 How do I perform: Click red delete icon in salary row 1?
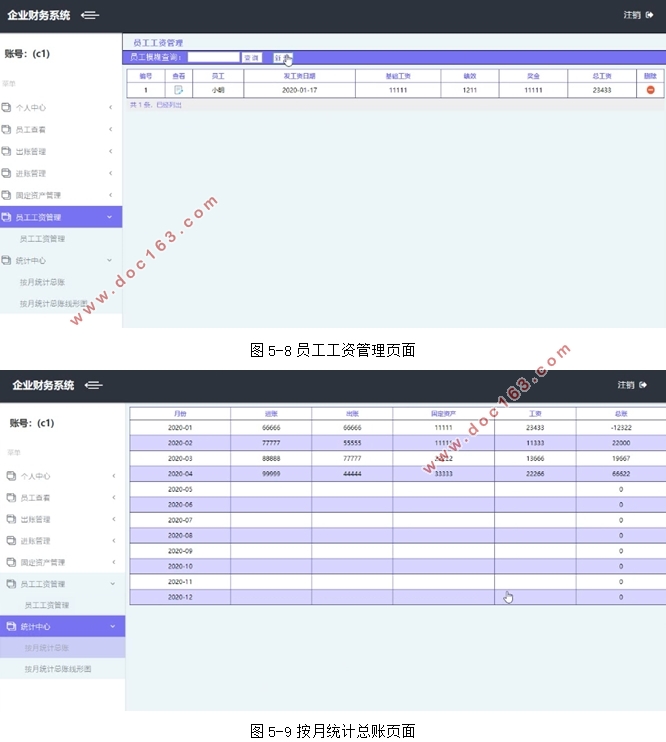(x=650, y=89)
